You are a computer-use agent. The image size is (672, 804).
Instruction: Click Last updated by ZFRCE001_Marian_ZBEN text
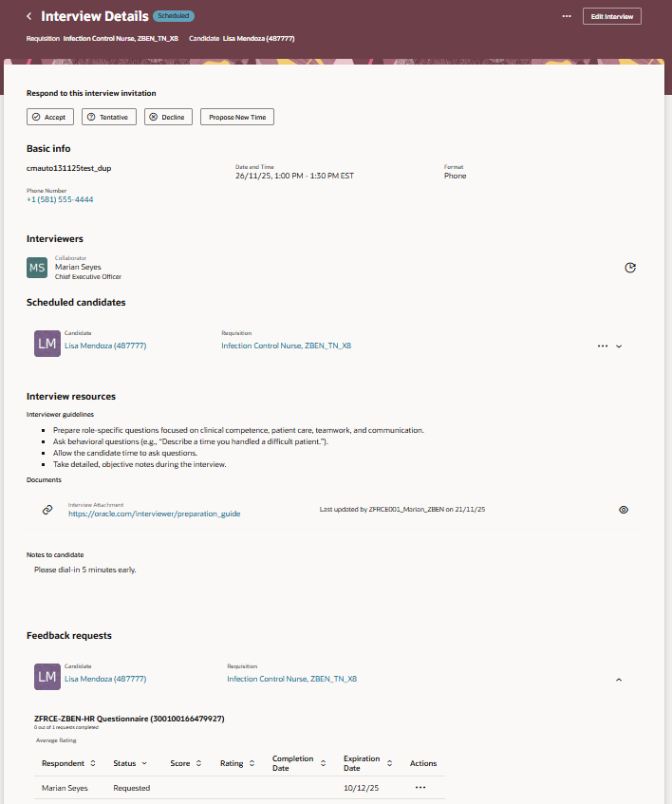[x=402, y=510]
